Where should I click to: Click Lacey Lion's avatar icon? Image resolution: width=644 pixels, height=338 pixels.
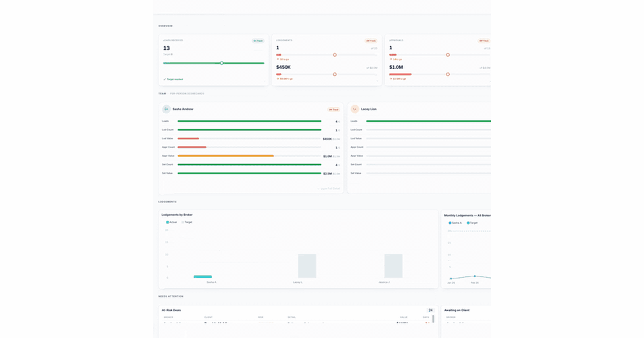click(x=355, y=109)
